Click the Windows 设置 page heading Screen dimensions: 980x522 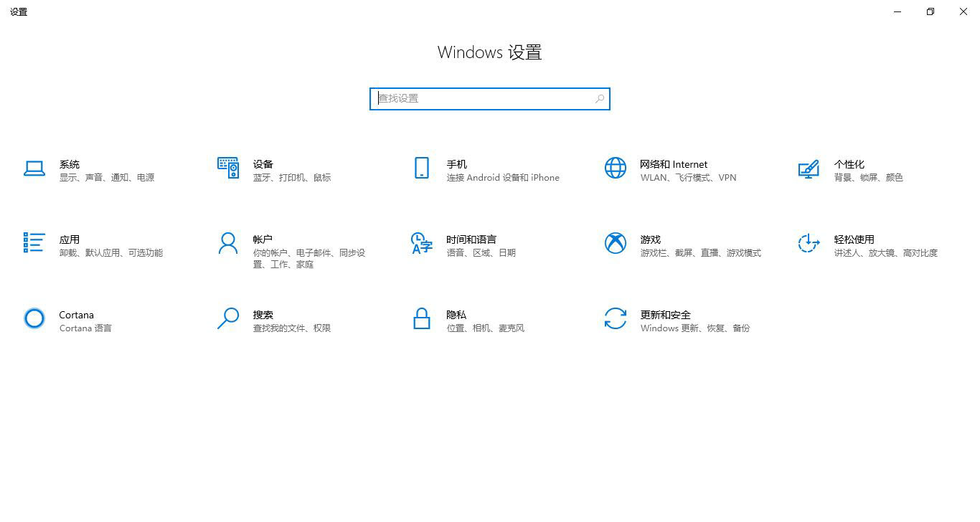click(490, 52)
